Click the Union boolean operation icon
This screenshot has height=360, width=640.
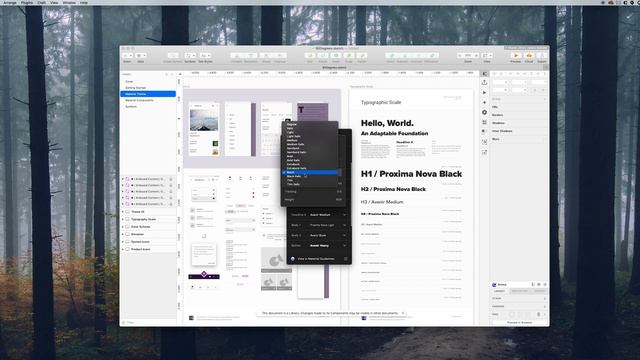(x=391, y=56)
